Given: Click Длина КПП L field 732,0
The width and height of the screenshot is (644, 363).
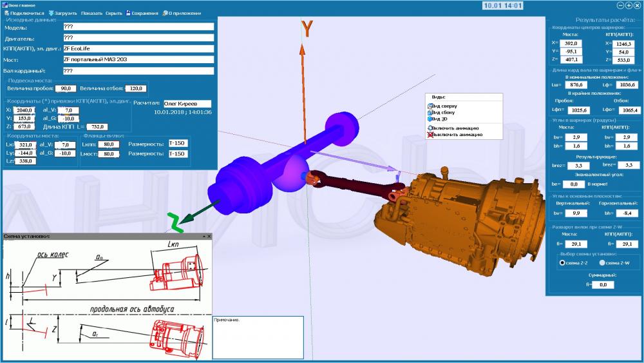Looking at the screenshot, I should coord(97,127).
